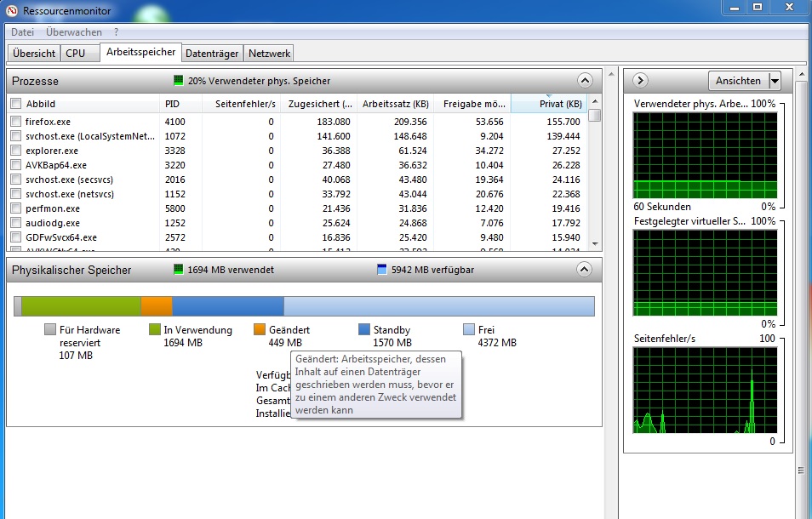This screenshot has width=812, height=519.
Task: Check the explorer.exe process checkbox
Action: click(x=16, y=150)
